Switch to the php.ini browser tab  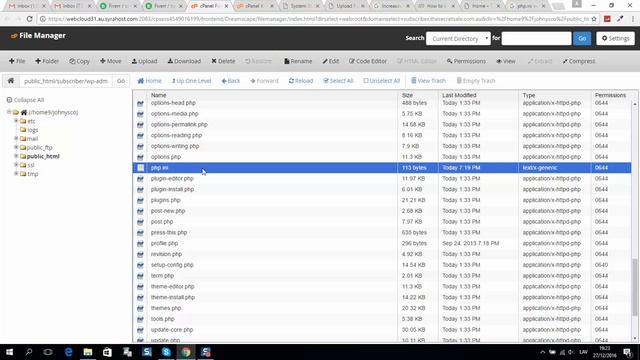pyautogui.click(x=528, y=6)
